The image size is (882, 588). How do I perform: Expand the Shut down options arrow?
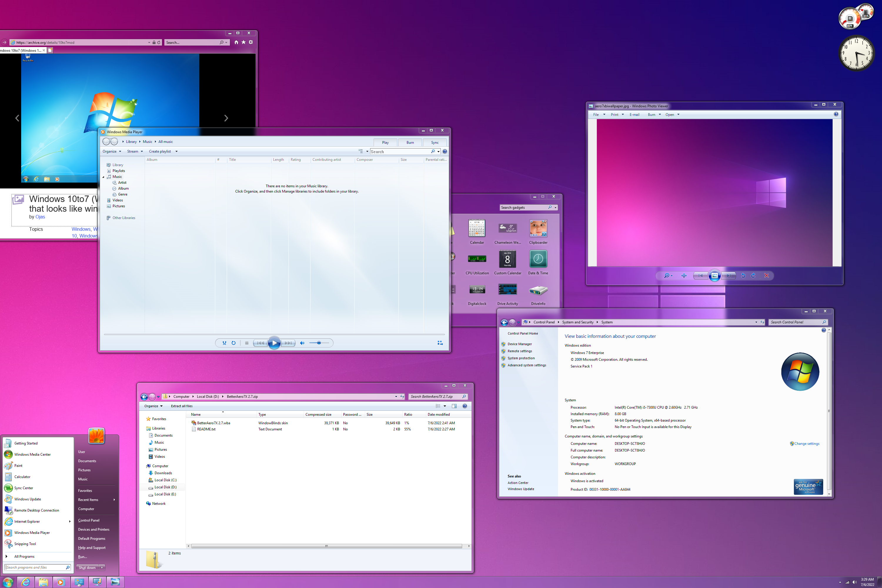tap(102, 567)
